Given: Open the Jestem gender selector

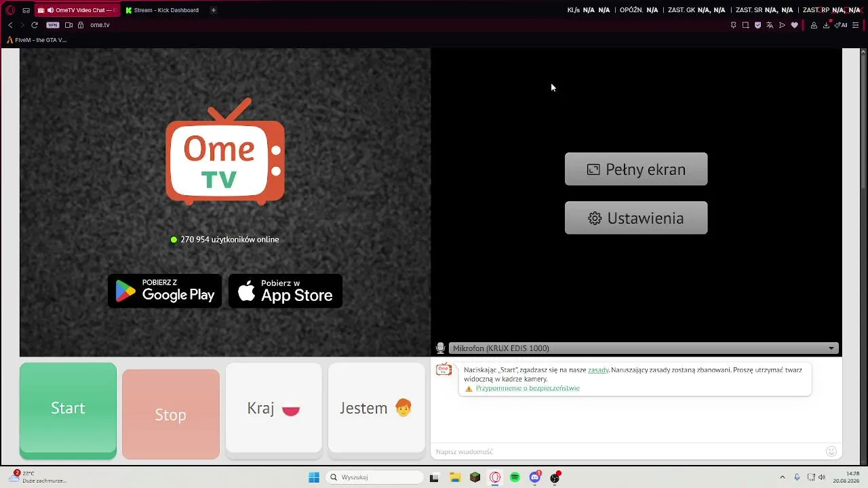Looking at the screenshot, I should click(376, 408).
